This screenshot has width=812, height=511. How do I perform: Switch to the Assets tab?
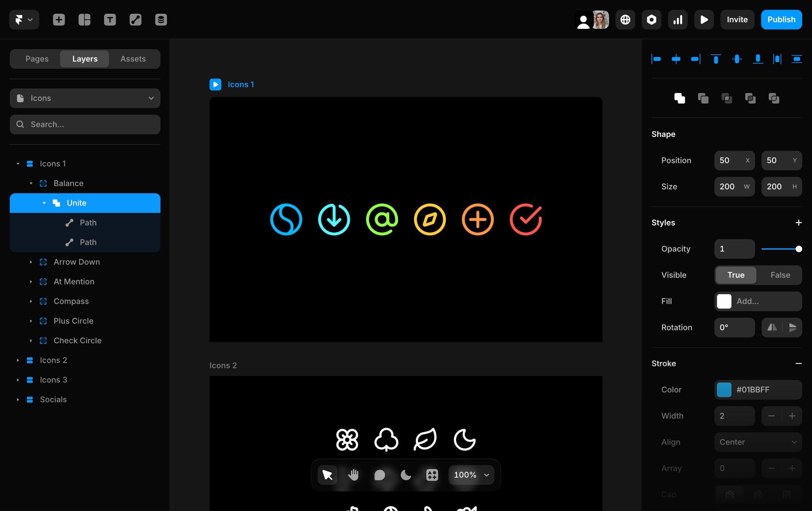point(133,59)
